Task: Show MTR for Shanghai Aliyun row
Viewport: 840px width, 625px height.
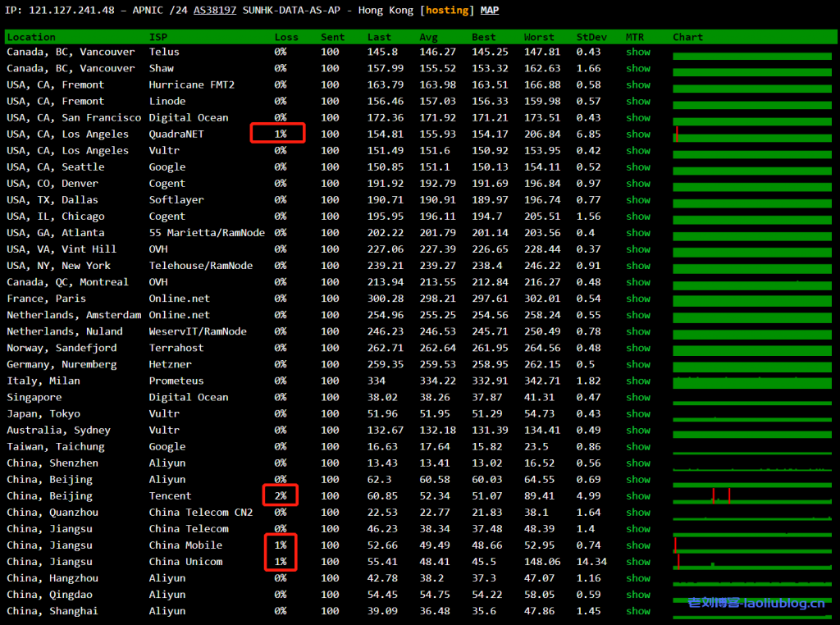Action: [637, 611]
